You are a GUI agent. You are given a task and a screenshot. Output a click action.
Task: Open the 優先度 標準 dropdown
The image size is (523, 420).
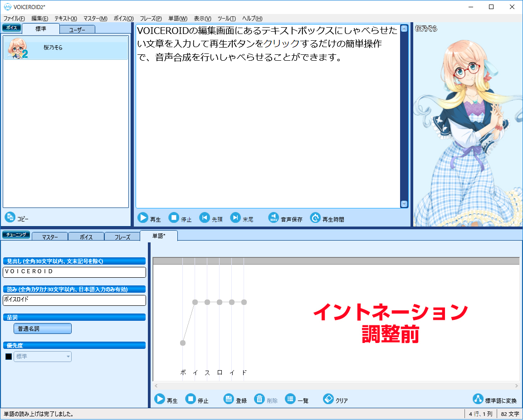[42, 357]
